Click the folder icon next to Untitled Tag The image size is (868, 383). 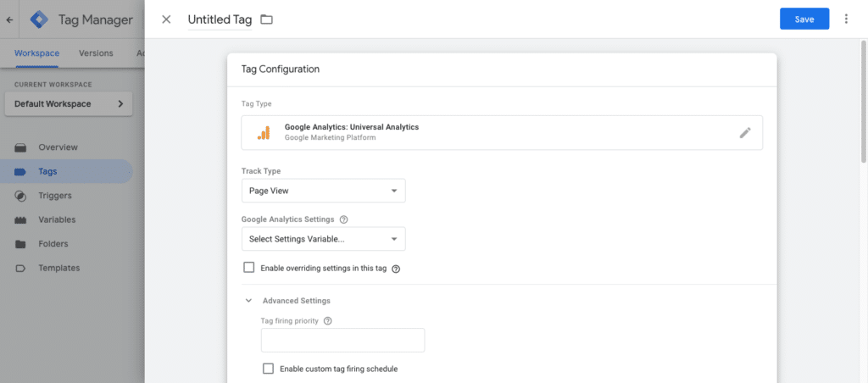coord(267,20)
